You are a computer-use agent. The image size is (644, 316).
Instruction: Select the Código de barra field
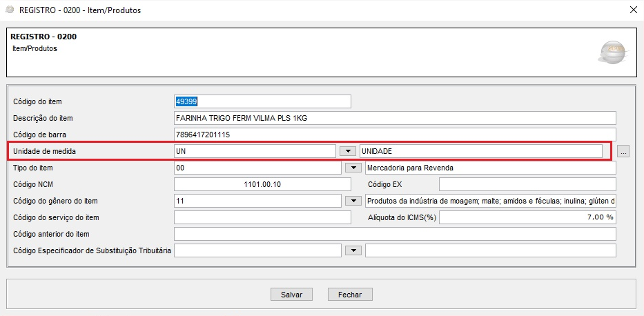(395, 135)
